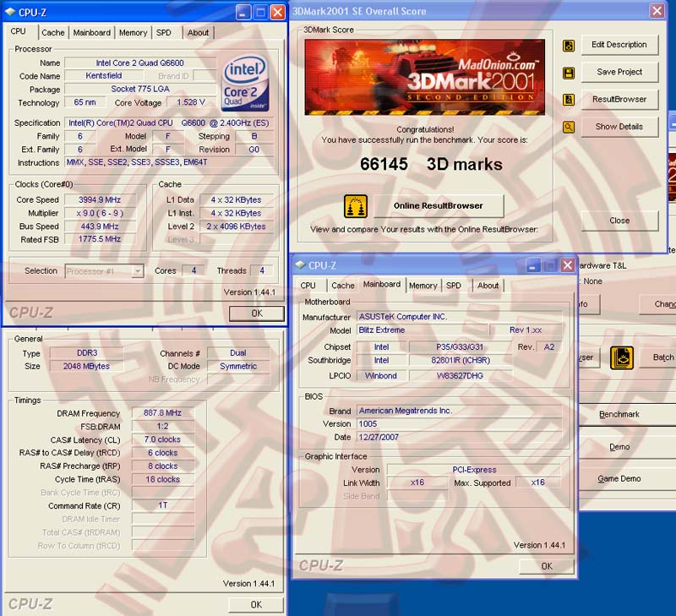Screen dimensions: 676x616
Task: Click the Show Details button
Action: pos(619,127)
